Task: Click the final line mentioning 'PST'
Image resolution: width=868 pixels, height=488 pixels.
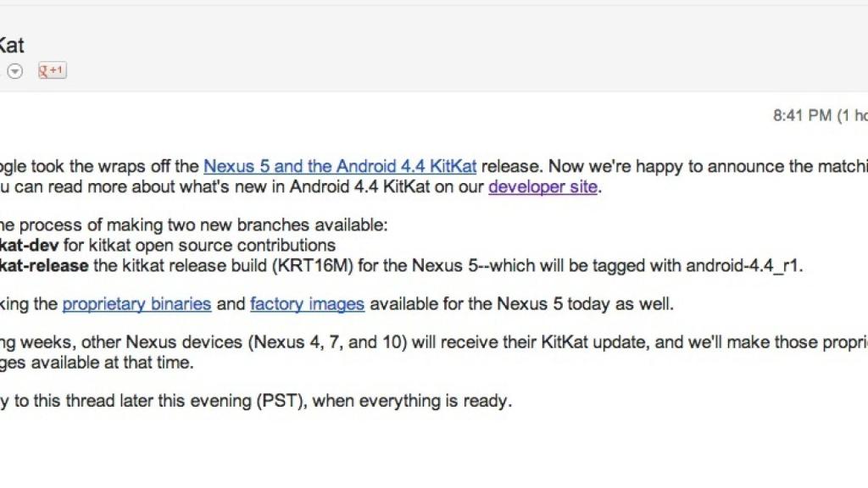Action: point(254,401)
